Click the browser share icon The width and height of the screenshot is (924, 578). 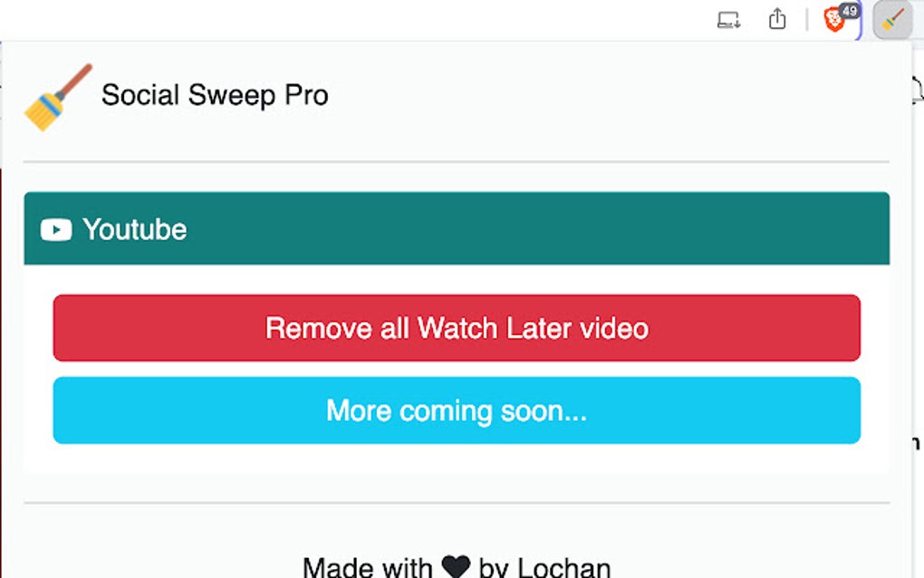777,19
